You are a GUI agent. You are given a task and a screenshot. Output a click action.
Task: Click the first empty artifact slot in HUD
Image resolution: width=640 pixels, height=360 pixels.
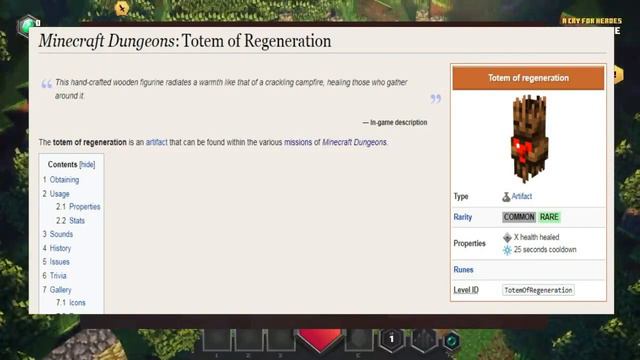pyautogui.click(x=217, y=340)
